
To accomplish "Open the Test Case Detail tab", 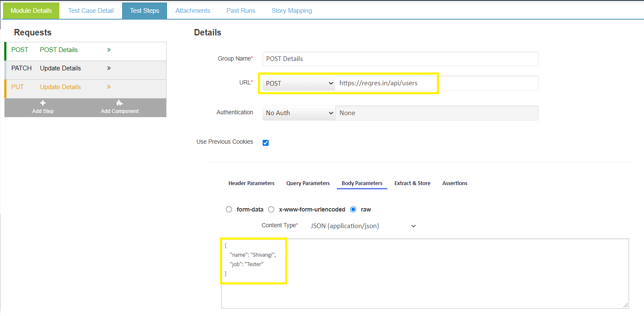I will point(91,11).
